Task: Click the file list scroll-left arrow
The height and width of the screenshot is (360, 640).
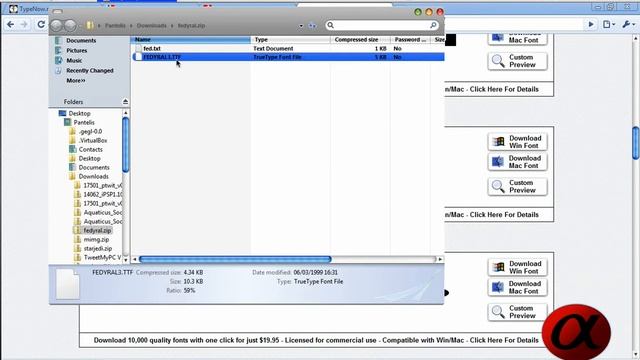Action: pyautogui.click(x=135, y=259)
